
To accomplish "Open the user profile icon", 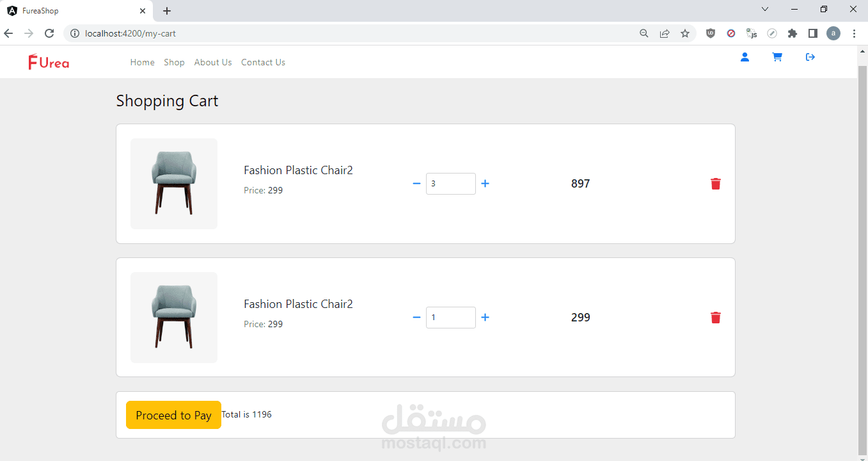I will 745,58.
